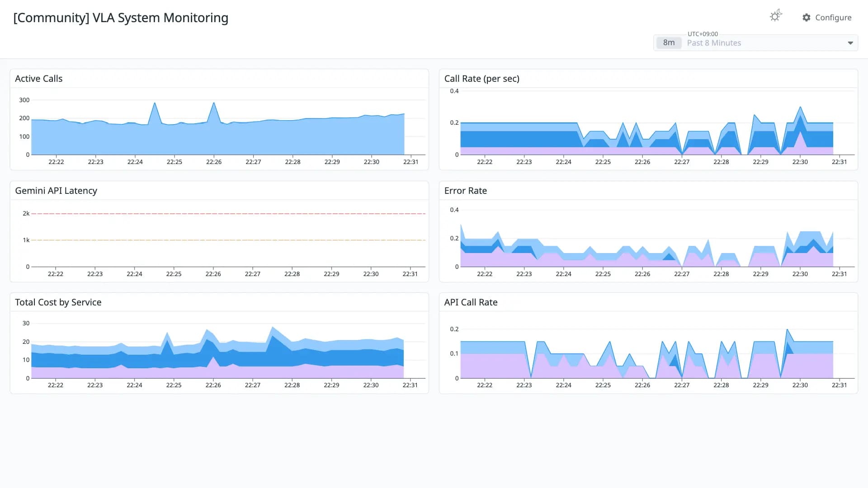The image size is (868, 488).
Task: Click the Total Cost peak near 22:28
Action: pyautogui.click(x=273, y=328)
